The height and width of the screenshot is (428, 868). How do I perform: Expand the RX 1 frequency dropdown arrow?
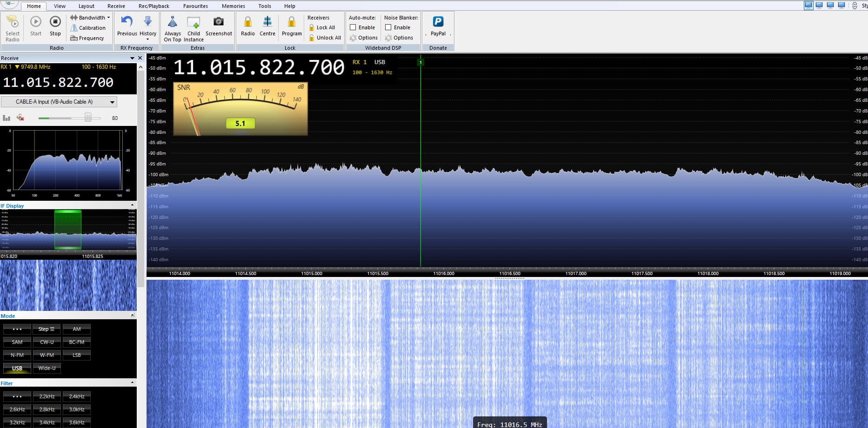coord(17,66)
